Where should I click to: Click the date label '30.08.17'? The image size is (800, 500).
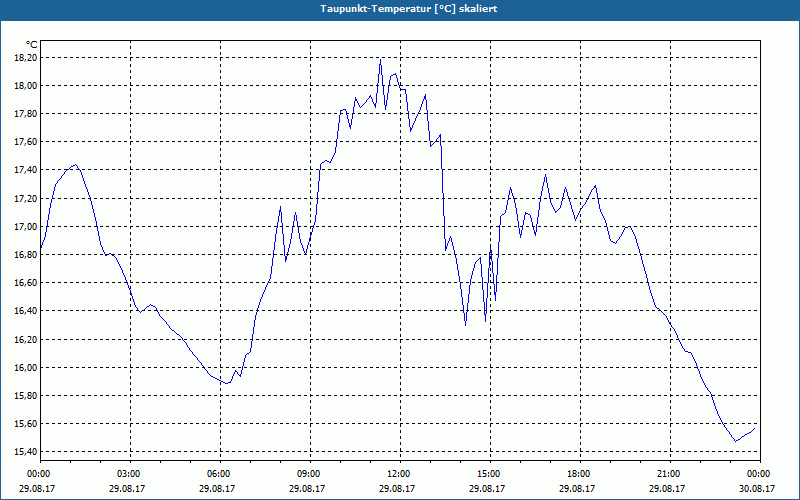(757, 488)
